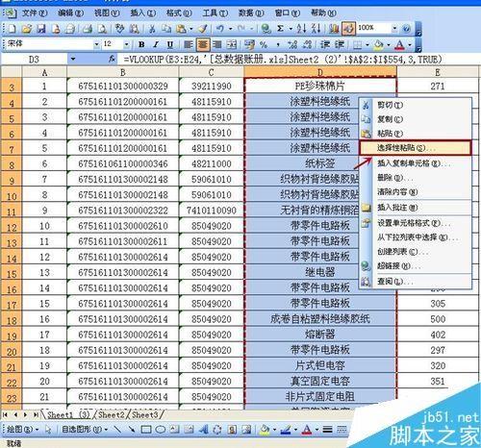This screenshot has height=448, width=481.
Task: Open the font size 12 dropdown
Action: coord(126,44)
